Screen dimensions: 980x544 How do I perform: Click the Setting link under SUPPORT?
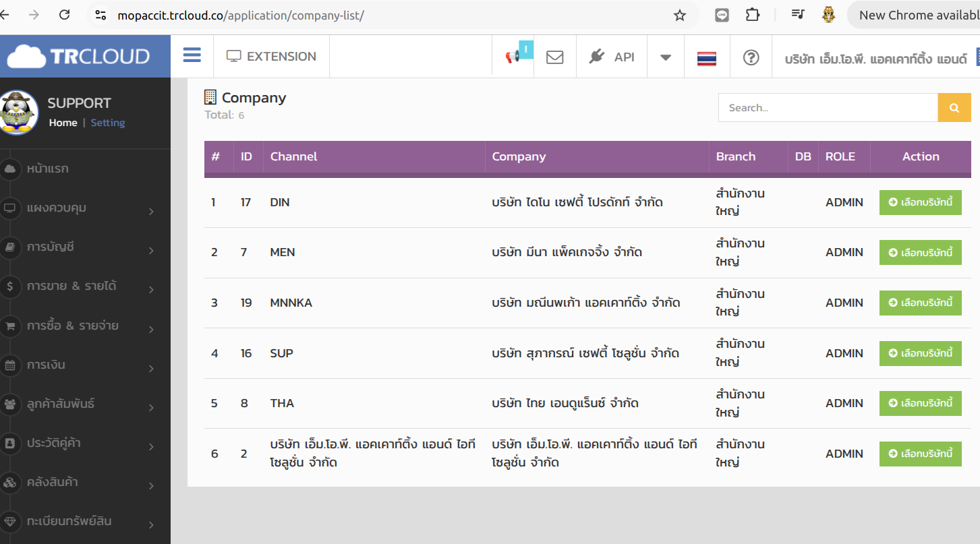point(108,123)
